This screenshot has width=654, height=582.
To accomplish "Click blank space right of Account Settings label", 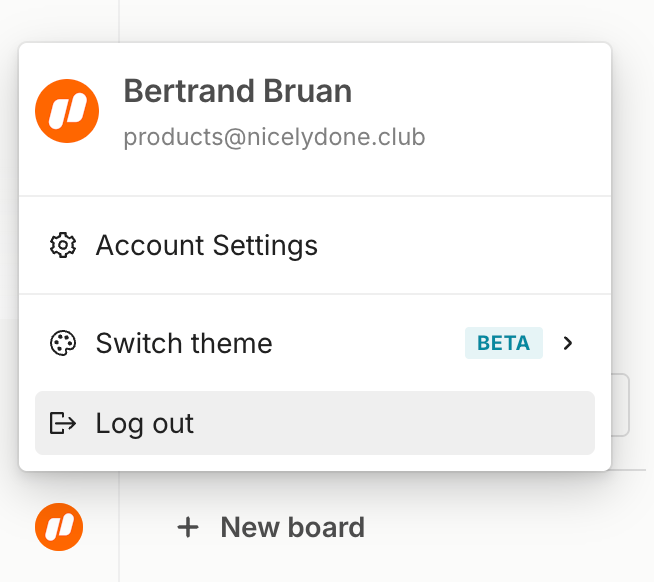I will 450,245.
